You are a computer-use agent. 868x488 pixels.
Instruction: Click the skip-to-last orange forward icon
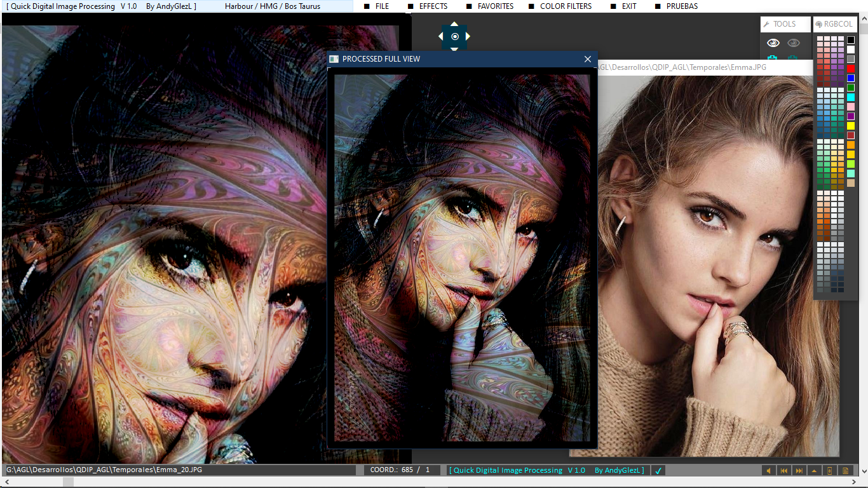[799, 471]
